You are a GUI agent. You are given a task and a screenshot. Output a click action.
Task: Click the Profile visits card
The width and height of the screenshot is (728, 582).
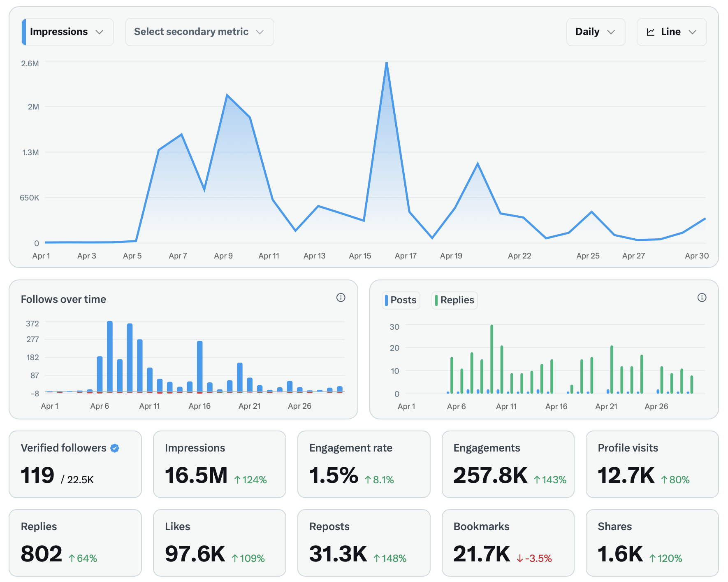click(652, 464)
